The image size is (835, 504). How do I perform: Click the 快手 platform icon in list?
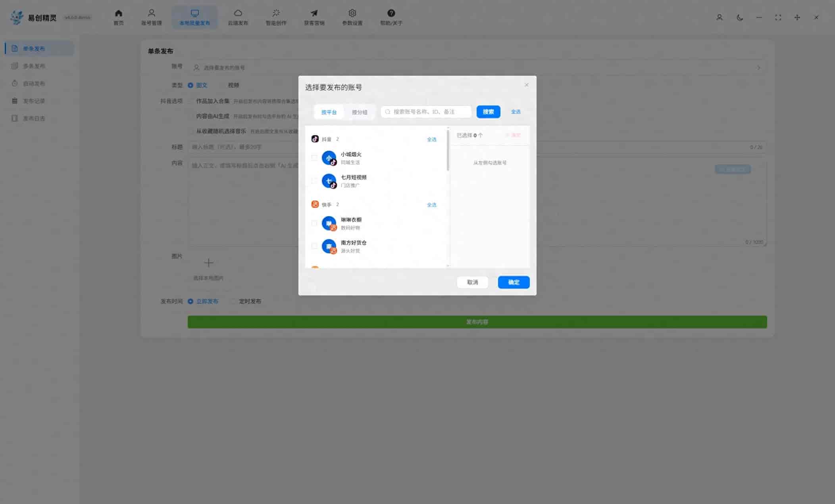tap(315, 204)
